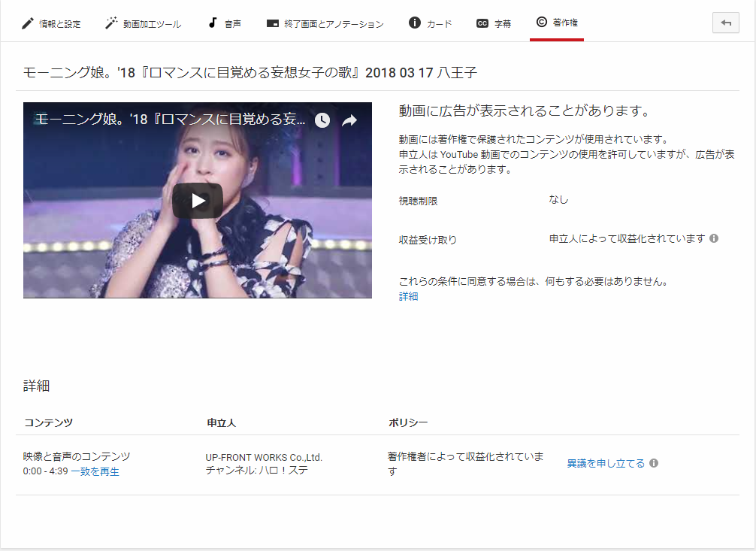Click the CC icon for 字幕
Screen dimensions: 756x551
482,23
